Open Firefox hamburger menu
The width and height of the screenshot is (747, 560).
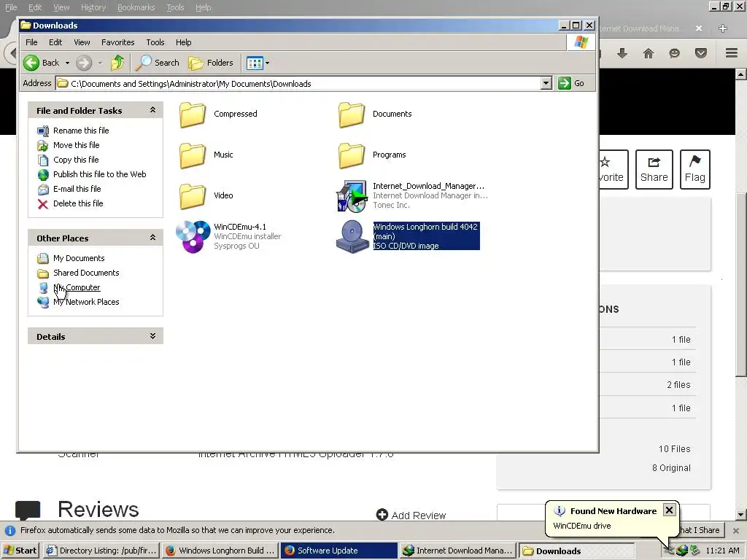(x=732, y=52)
